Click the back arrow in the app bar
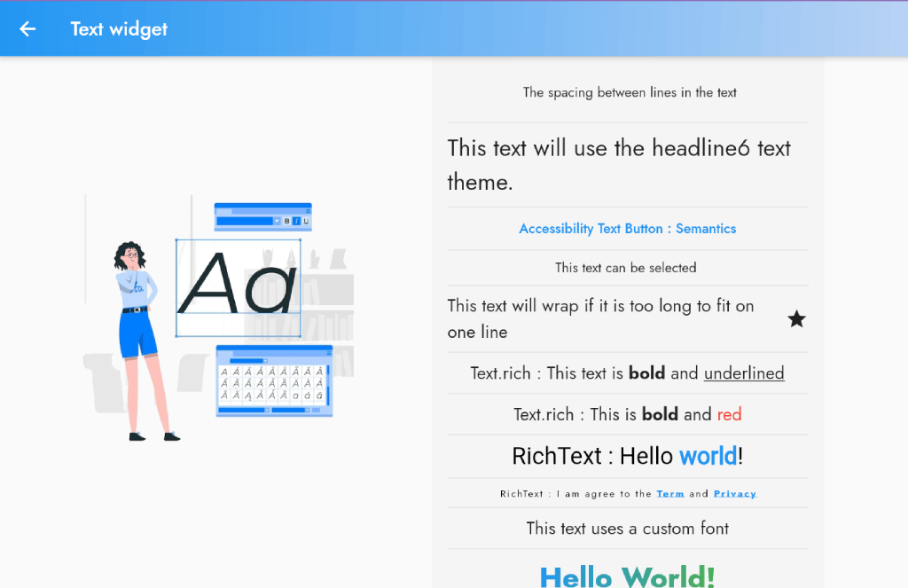Screen dimensions: 908x588 pyautogui.click(x=27, y=28)
